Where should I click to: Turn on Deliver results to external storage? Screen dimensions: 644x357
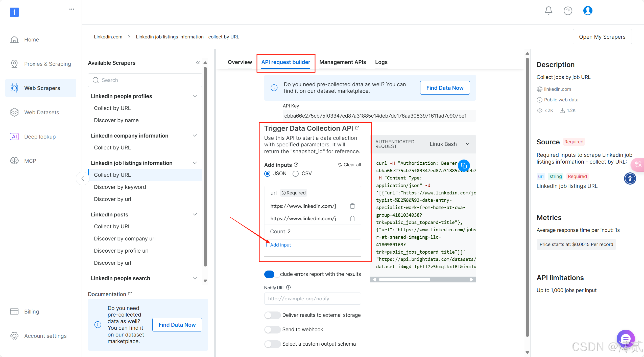(x=272, y=315)
